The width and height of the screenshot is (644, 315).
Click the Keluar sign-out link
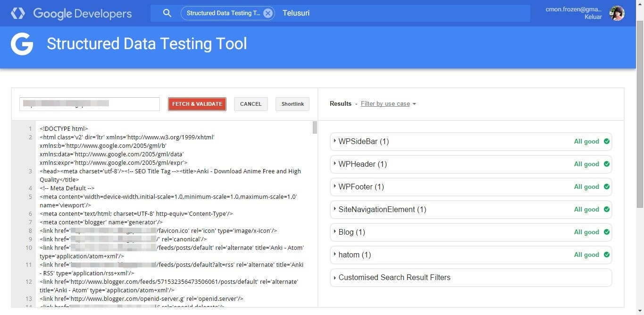point(593,17)
